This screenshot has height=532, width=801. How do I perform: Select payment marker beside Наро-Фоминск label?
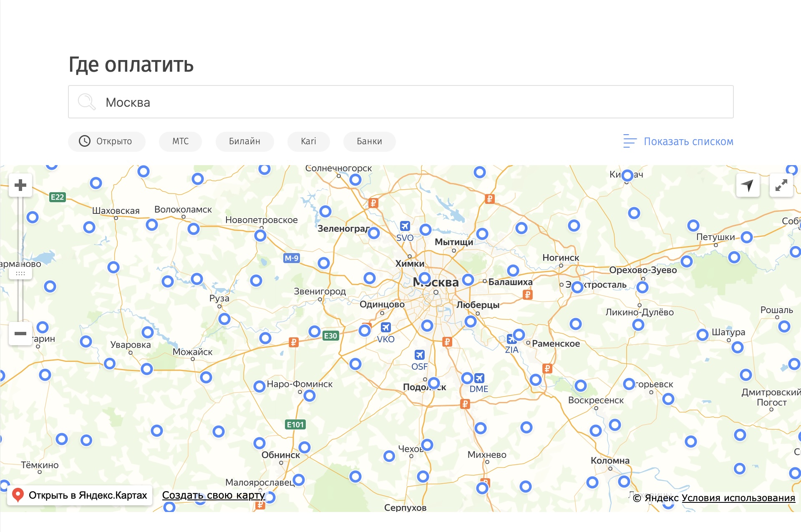[259, 386]
